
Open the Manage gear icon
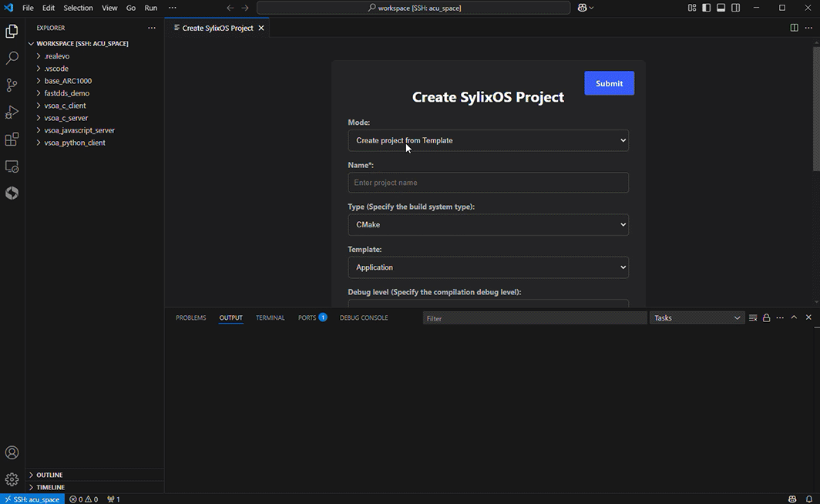pyautogui.click(x=12, y=479)
